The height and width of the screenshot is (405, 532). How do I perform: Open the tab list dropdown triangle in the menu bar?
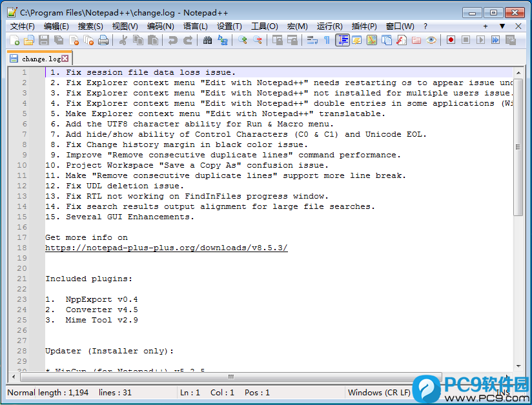tap(502, 26)
